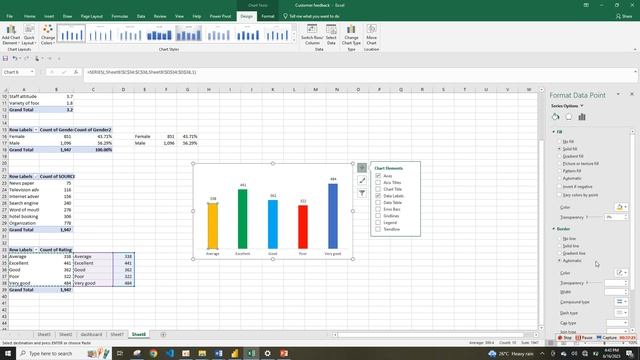Open Google Chrome from the taskbar
The image size is (640, 360).
(x=153, y=353)
